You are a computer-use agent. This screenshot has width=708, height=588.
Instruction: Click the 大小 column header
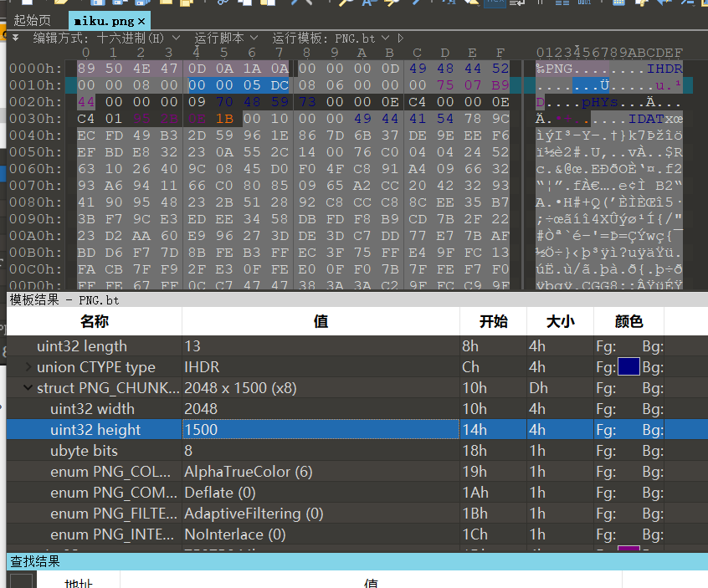[x=559, y=321]
